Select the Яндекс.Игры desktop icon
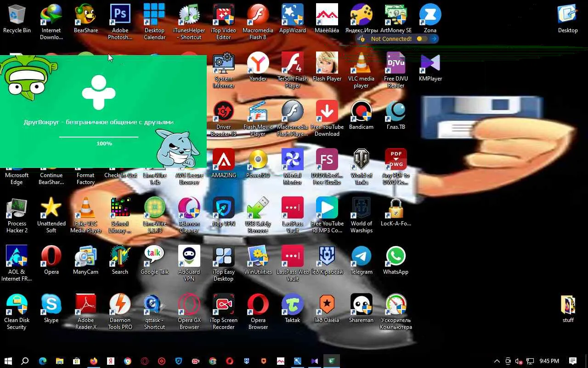The image size is (588, 368). (x=362, y=19)
